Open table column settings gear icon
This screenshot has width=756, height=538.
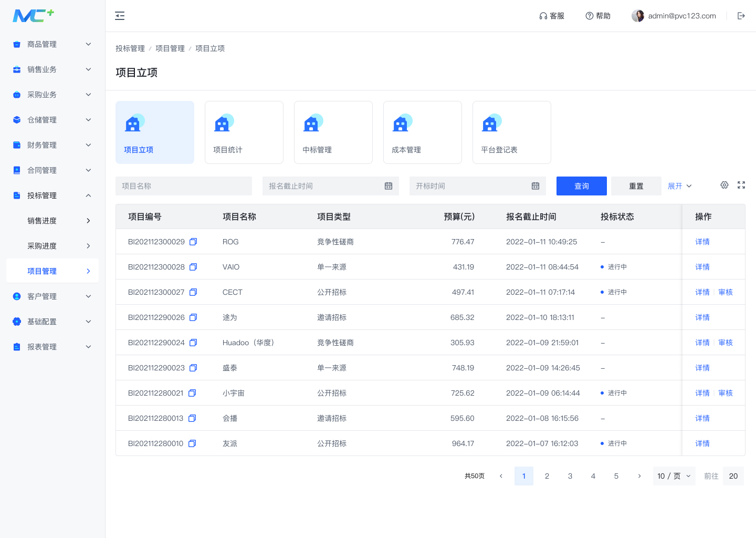pyautogui.click(x=724, y=185)
